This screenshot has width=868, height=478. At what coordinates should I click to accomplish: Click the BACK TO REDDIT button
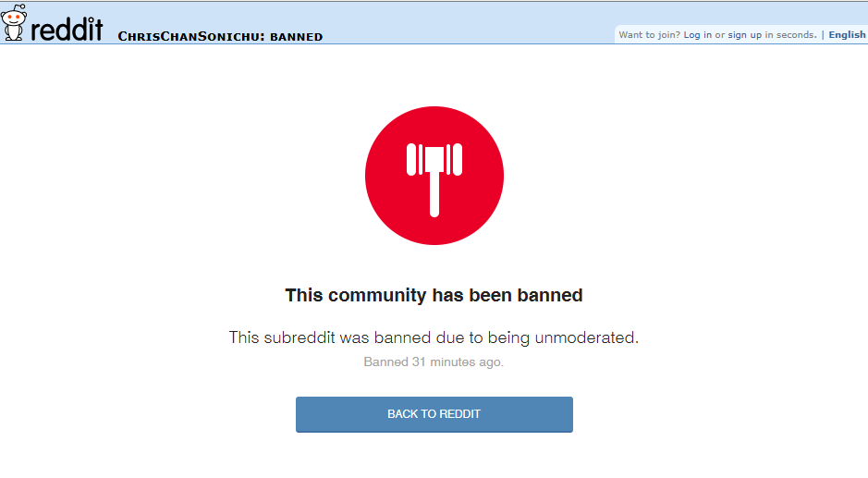tap(434, 414)
